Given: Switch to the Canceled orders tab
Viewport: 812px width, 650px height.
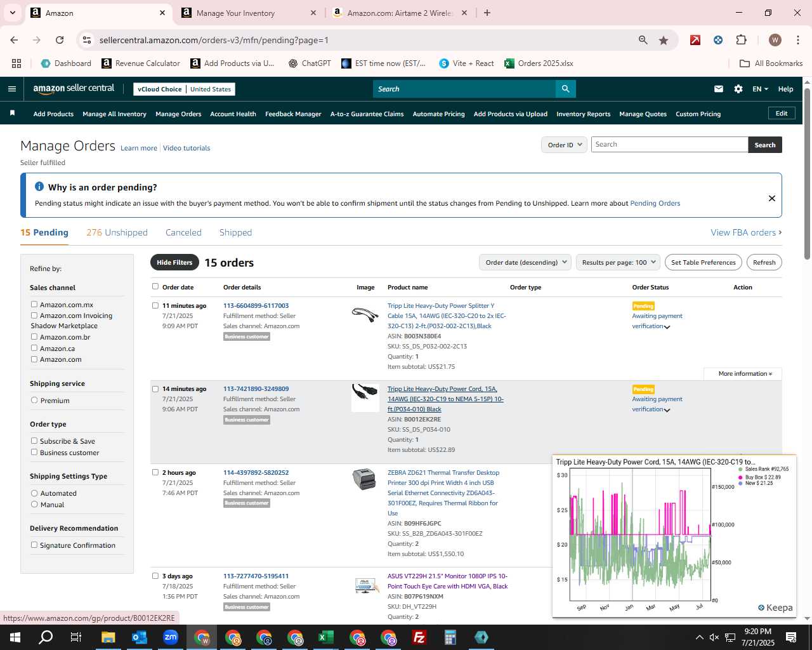Looking at the screenshot, I should click(183, 232).
